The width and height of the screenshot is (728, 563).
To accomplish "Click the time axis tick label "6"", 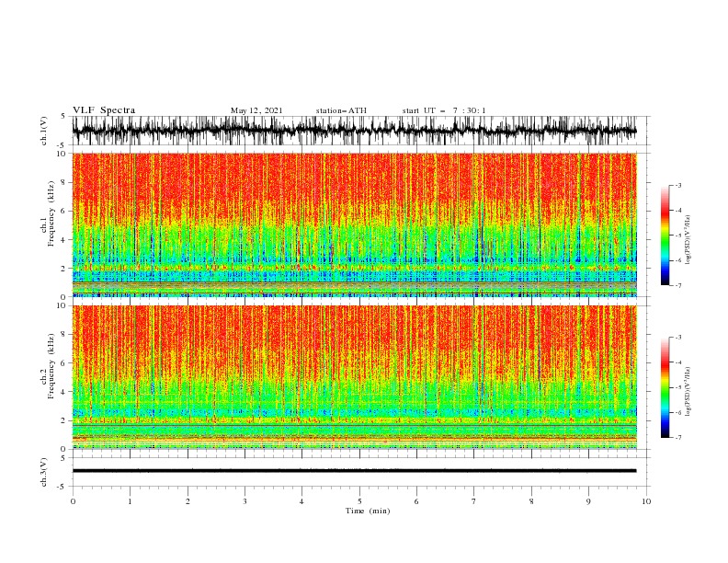I will pyautogui.click(x=416, y=501).
